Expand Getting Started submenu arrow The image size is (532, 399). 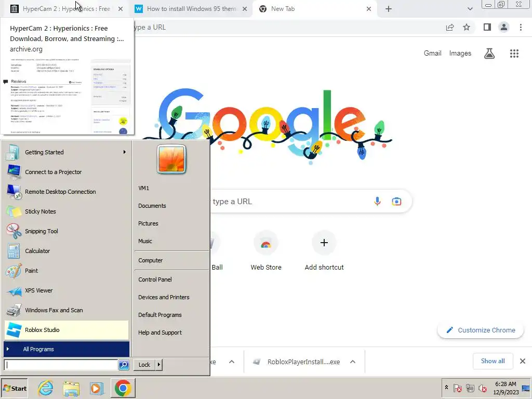point(125,152)
